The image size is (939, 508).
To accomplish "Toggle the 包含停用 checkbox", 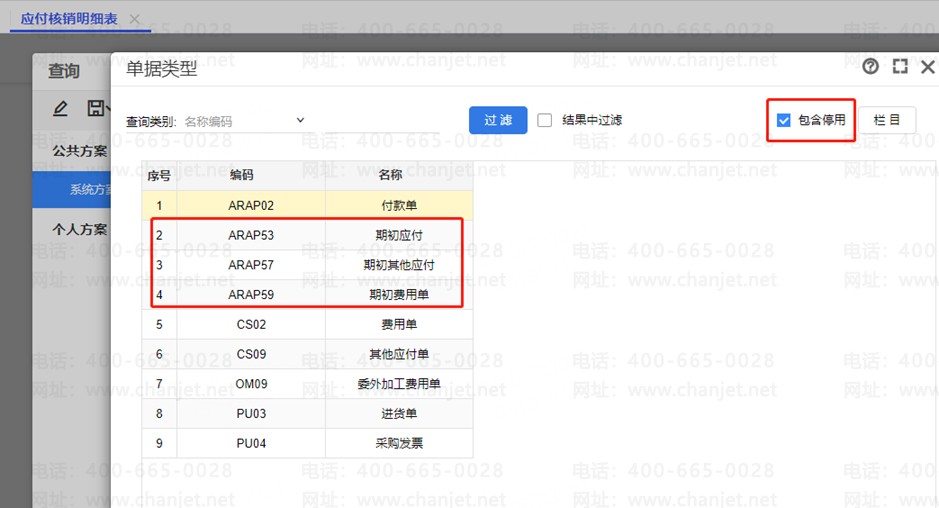I will [784, 120].
